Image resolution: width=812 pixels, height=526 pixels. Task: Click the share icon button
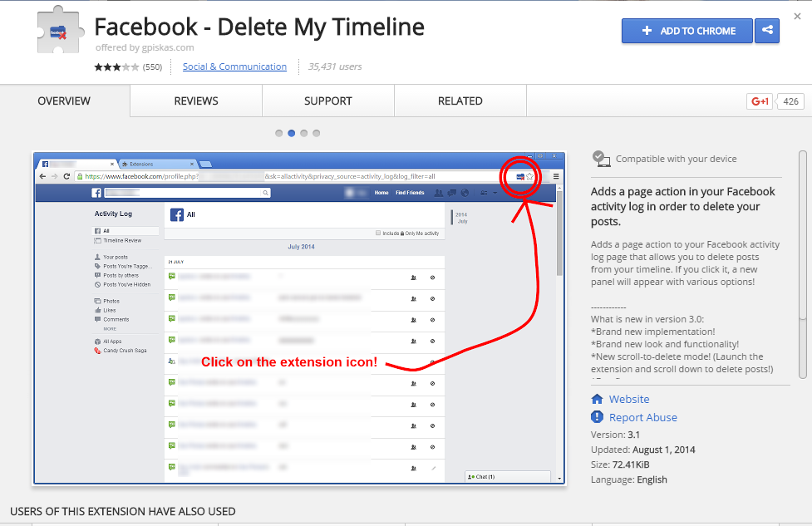pos(766,31)
